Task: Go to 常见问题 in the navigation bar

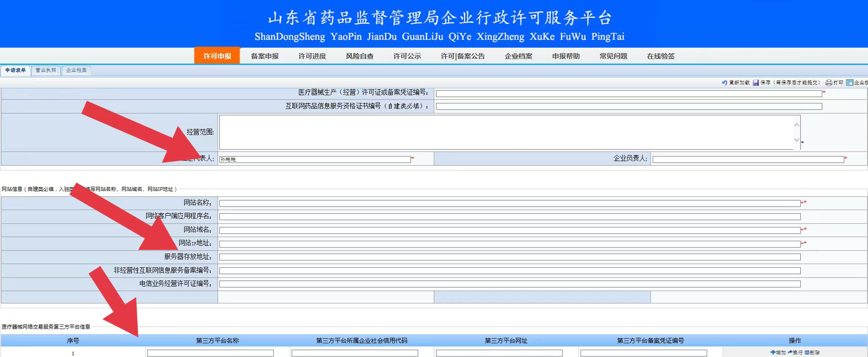Action: coord(613,56)
